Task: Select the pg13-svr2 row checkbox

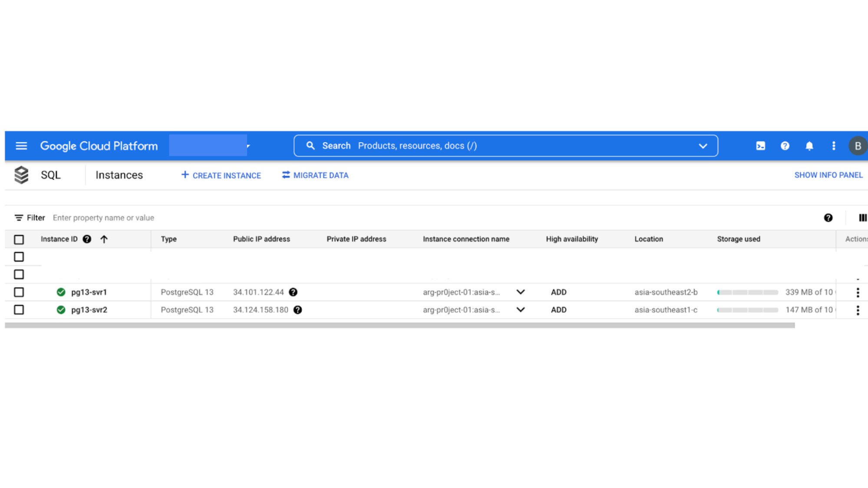Action: coord(19,310)
